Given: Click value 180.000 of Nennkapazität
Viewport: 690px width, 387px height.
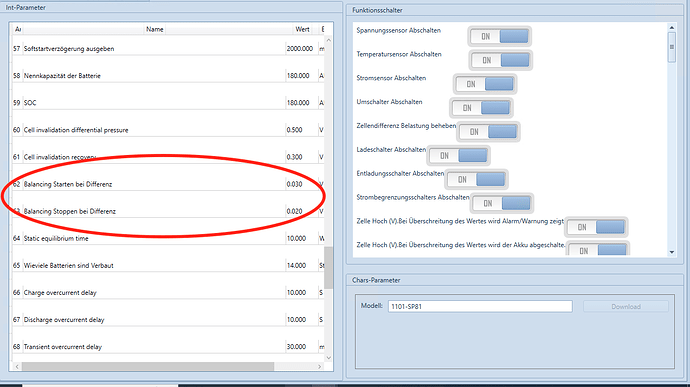Looking at the screenshot, I should point(298,76).
